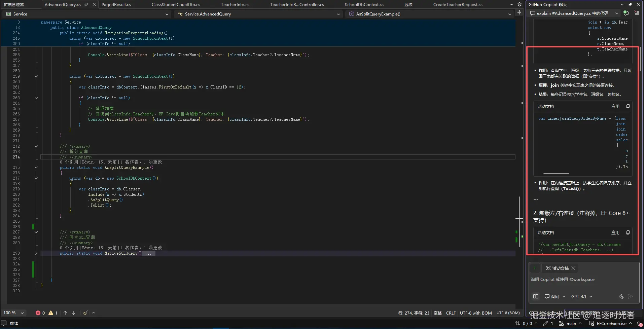Click the editor tab settings gear icon

[520, 4]
